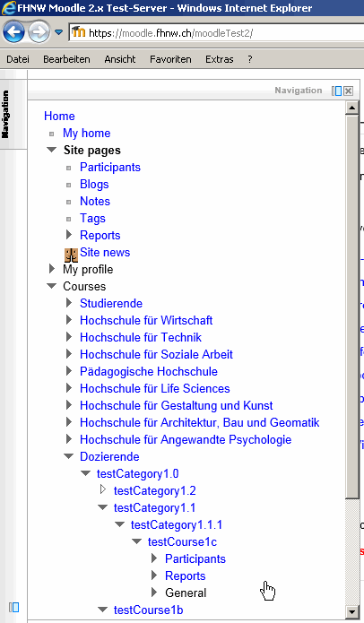Image resolution: width=364 pixels, height=623 pixels.
Task: Open the Favoriten menu
Action: click(x=170, y=59)
